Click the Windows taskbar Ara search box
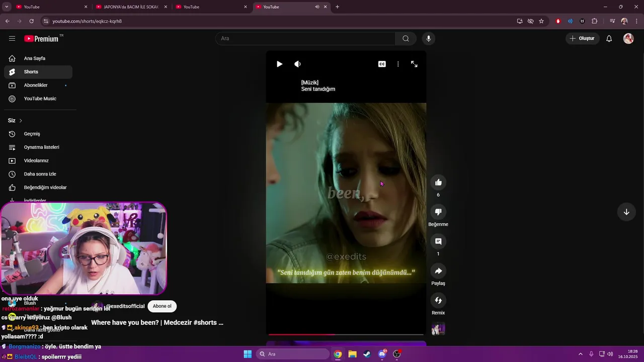644x362 pixels. (293, 354)
